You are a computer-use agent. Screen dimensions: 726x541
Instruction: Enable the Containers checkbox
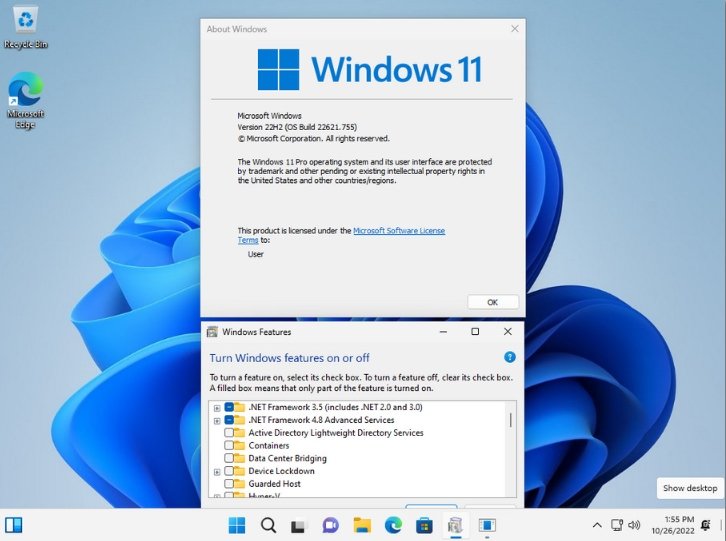(x=229, y=446)
